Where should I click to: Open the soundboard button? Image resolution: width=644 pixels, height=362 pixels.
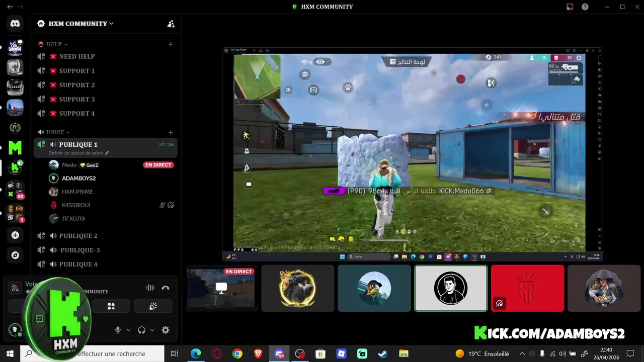[x=153, y=306]
